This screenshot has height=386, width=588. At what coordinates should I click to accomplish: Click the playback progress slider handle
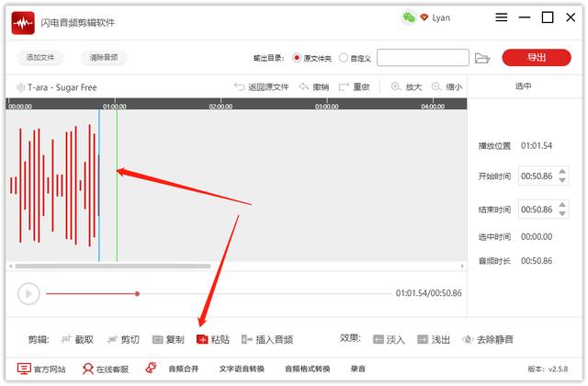tap(137, 294)
